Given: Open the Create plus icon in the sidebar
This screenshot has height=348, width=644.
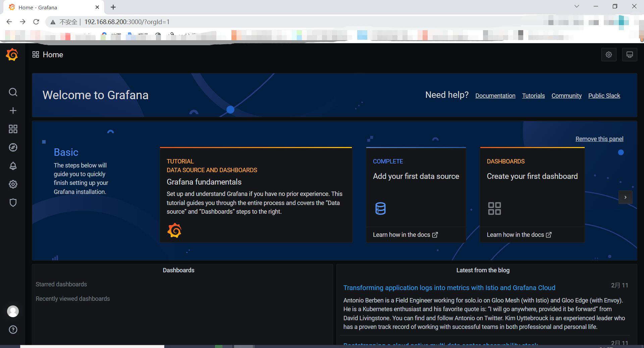Looking at the screenshot, I should pos(13,111).
